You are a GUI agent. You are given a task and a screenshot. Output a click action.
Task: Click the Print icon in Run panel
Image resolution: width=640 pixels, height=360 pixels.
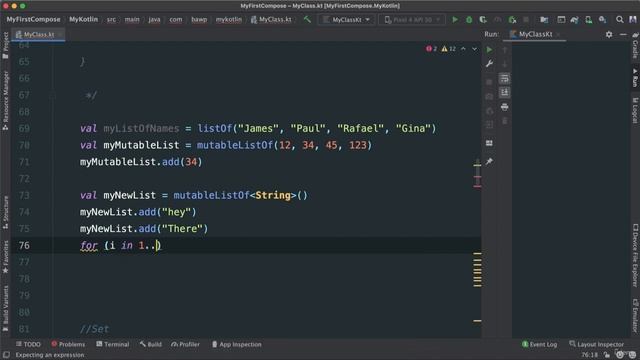[504, 107]
